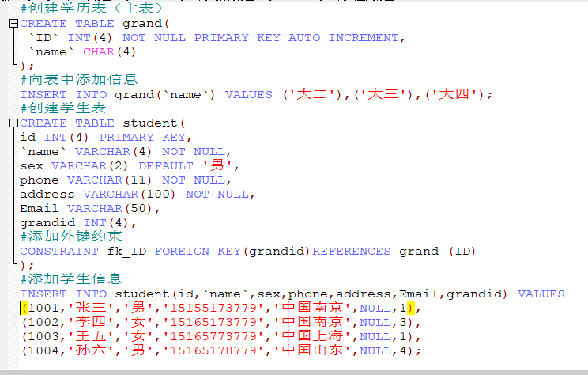
Task: Click the comment '#添加外键约束'
Action: [71, 237]
